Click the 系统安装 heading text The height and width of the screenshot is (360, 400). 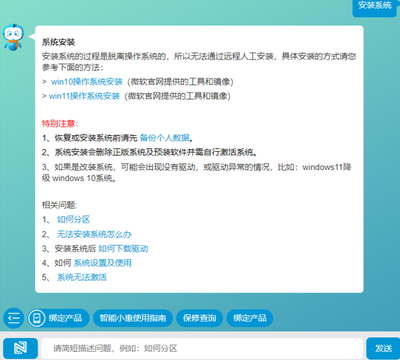pos(58,42)
